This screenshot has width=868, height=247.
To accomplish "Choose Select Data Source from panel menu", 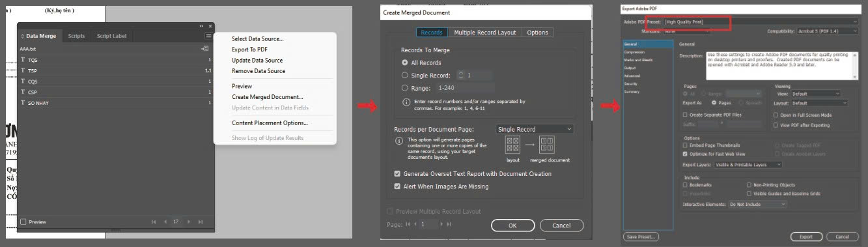I will [x=258, y=38].
